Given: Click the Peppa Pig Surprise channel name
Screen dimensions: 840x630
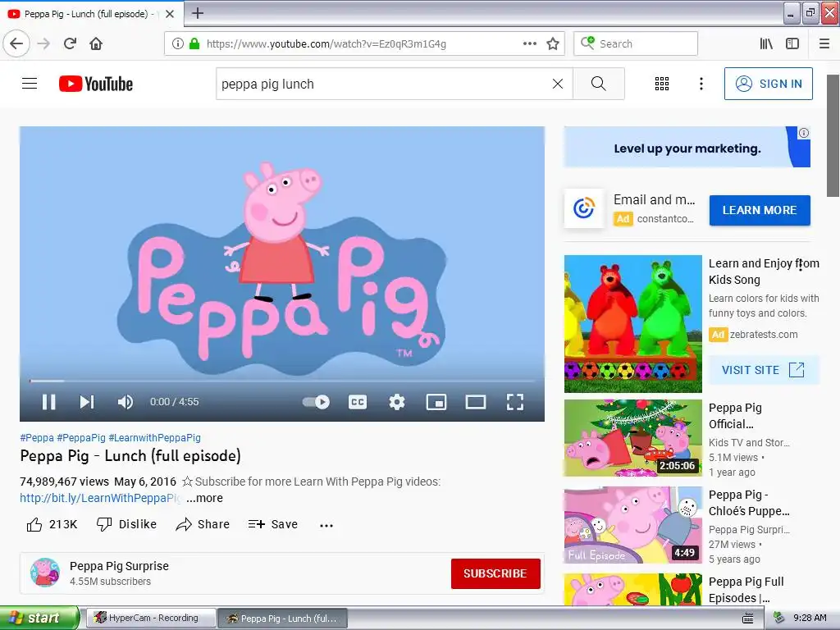Looking at the screenshot, I should pos(119,566).
